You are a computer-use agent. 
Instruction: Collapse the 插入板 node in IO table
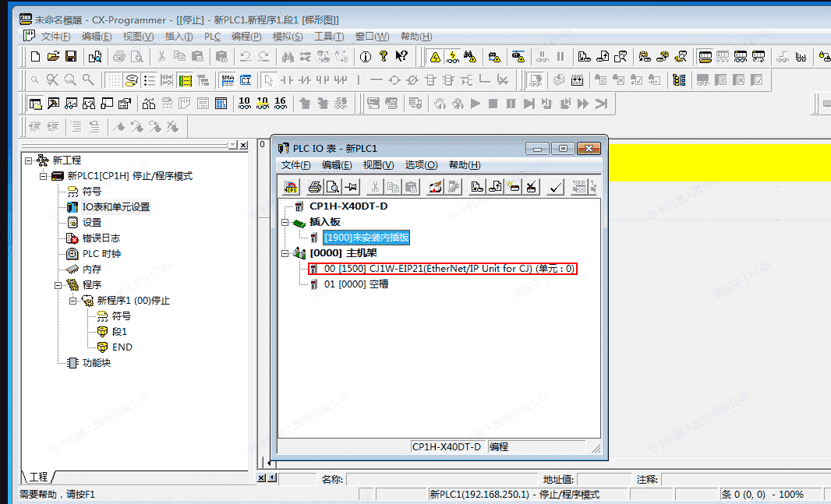click(x=285, y=222)
